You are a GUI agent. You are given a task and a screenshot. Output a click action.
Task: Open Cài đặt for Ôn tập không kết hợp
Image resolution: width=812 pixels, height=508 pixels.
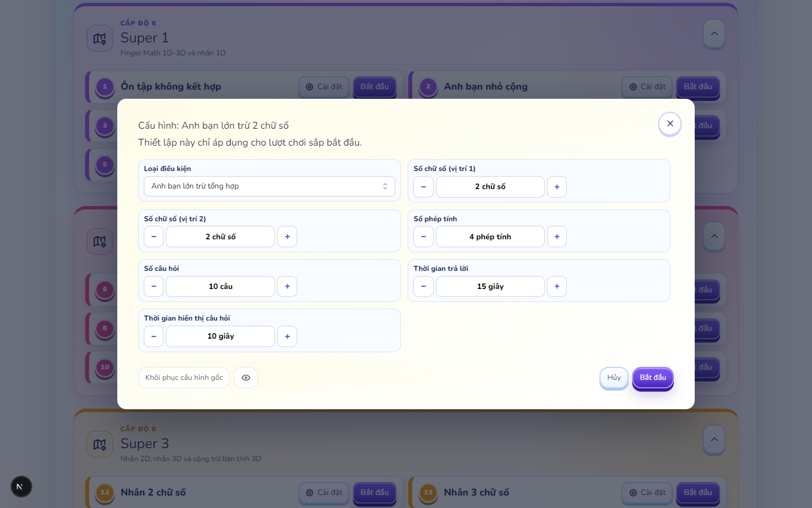pyautogui.click(x=324, y=87)
